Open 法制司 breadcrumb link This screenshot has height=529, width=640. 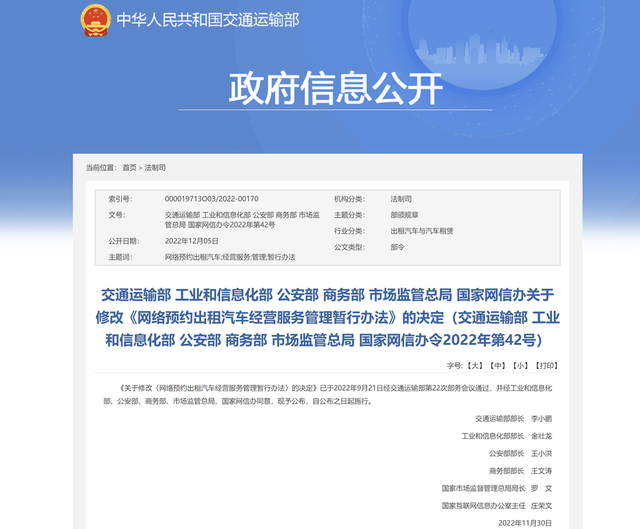click(155, 168)
